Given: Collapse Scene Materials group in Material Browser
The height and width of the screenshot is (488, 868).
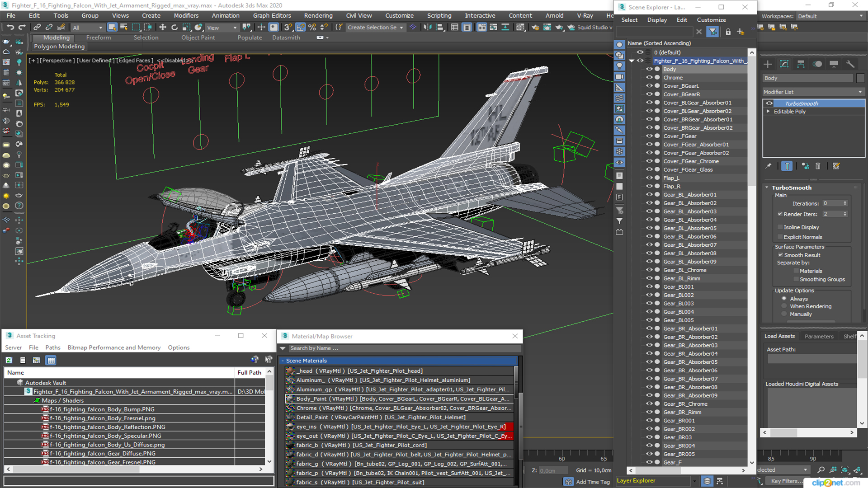Looking at the screenshot, I should pos(283,361).
